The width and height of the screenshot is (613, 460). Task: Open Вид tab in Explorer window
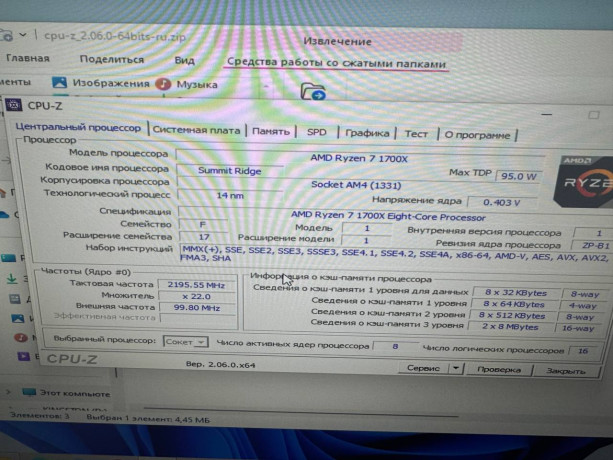click(185, 61)
